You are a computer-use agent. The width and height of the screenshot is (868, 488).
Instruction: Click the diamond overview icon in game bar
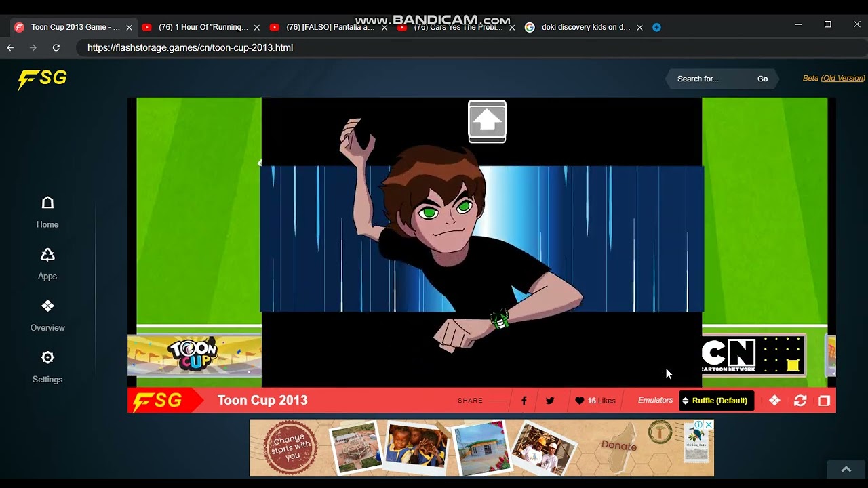(774, 401)
